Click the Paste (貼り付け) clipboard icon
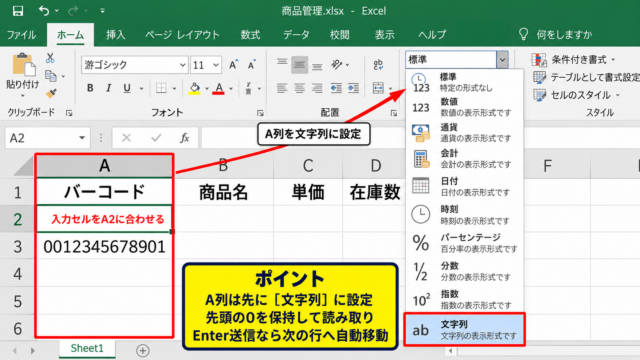The height and width of the screenshot is (360, 640). (24, 64)
